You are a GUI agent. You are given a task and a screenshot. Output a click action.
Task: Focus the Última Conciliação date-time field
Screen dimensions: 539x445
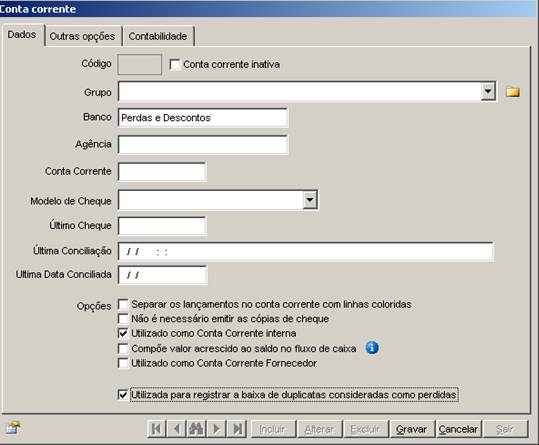pyautogui.click(x=306, y=252)
